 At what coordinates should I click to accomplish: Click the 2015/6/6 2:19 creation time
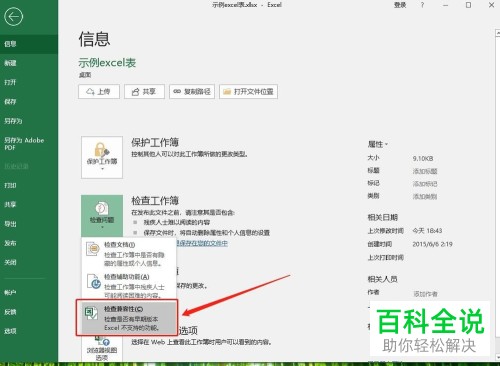(432, 244)
